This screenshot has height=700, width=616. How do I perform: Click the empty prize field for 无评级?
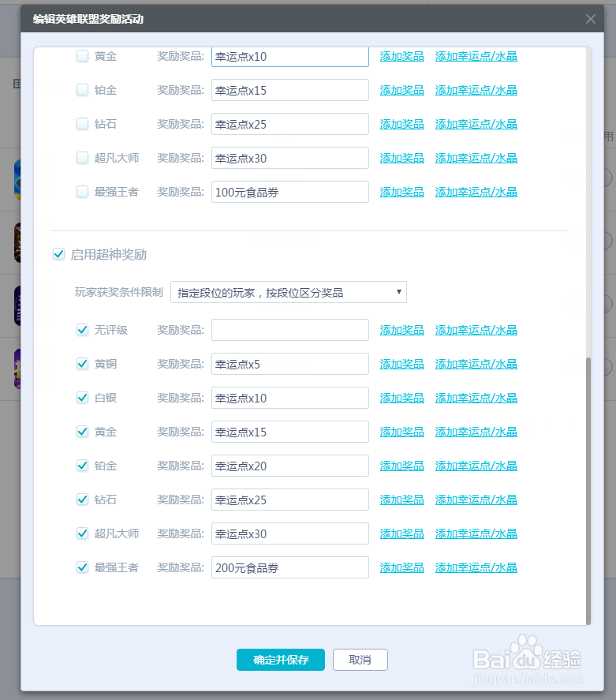coord(290,330)
